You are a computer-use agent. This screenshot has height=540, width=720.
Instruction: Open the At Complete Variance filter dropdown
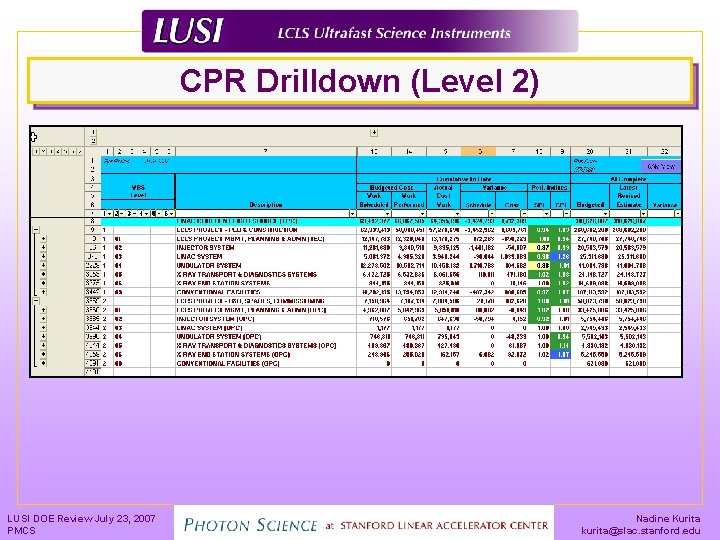point(677,214)
